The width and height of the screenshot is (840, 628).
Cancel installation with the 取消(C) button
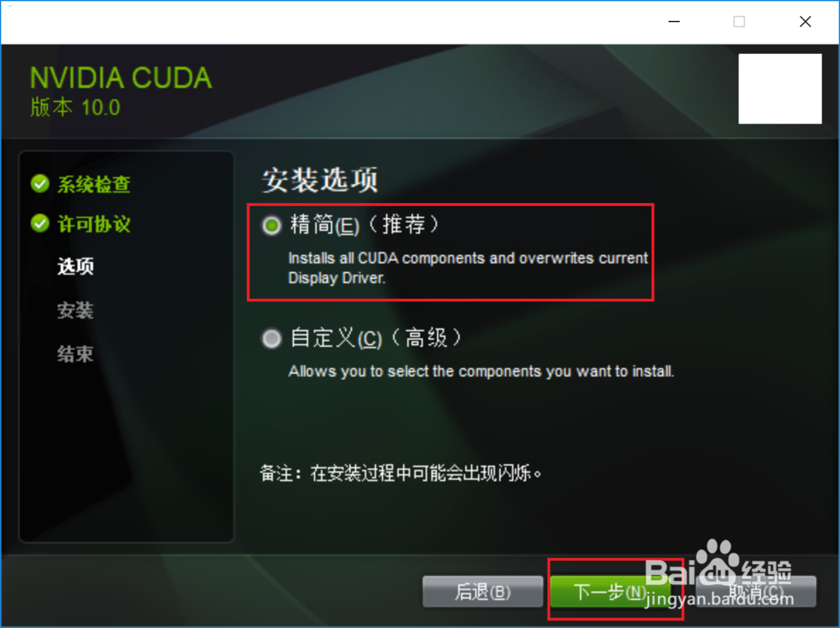[x=756, y=592]
